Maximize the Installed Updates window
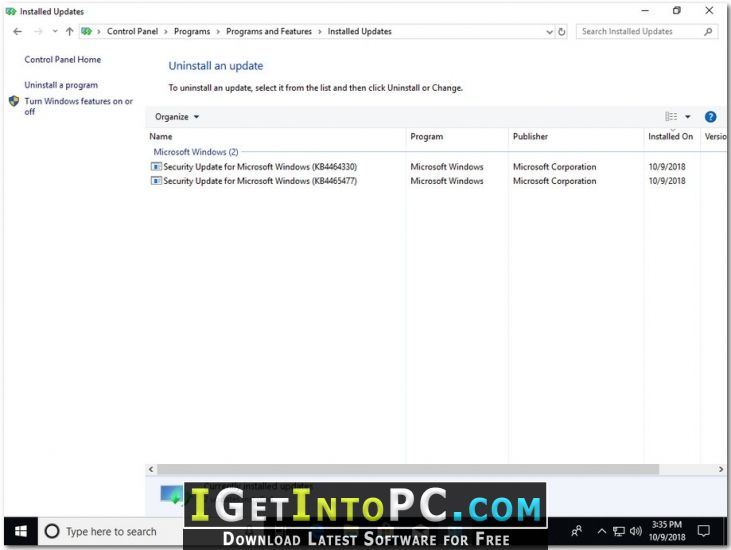The height and width of the screenshot is (550, 731). click(x=677, y=11)
